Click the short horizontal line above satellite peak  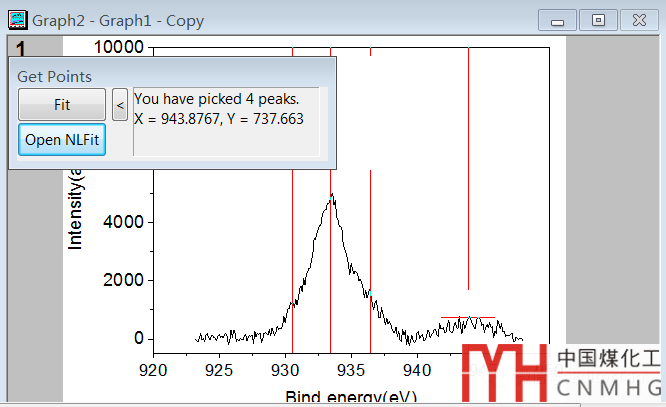pyautogui.click(x=468, y=318)
